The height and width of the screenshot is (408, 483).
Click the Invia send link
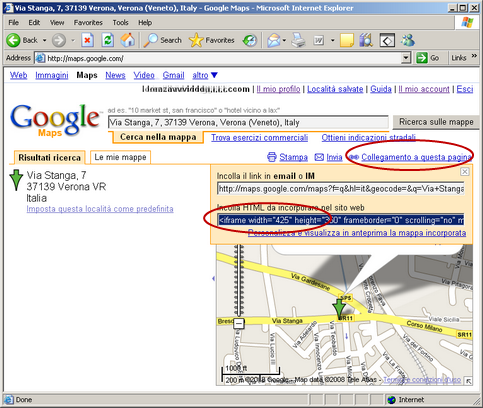329,157
